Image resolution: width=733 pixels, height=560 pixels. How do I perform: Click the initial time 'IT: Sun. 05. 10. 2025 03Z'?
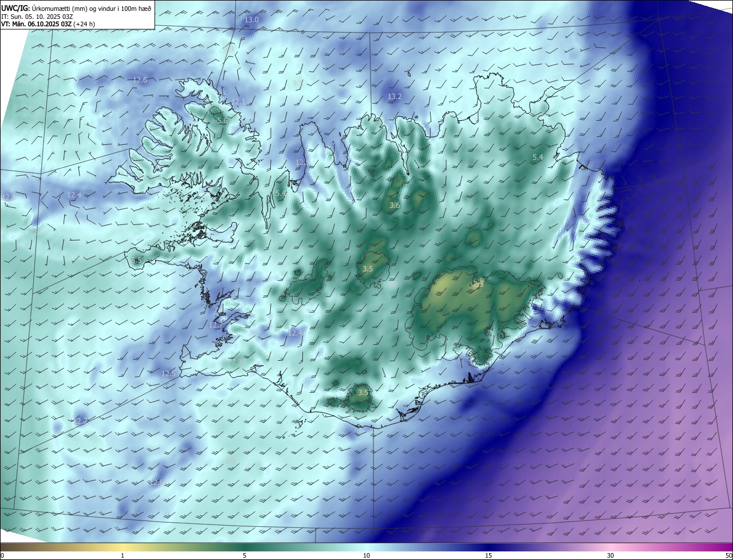[x=37, y=17]
